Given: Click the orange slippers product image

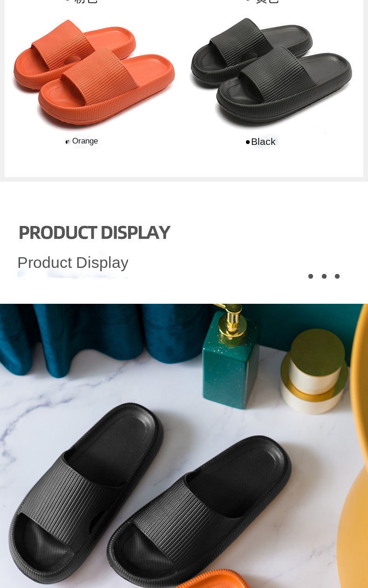Looking at the screenshot, I should [94, 72].
